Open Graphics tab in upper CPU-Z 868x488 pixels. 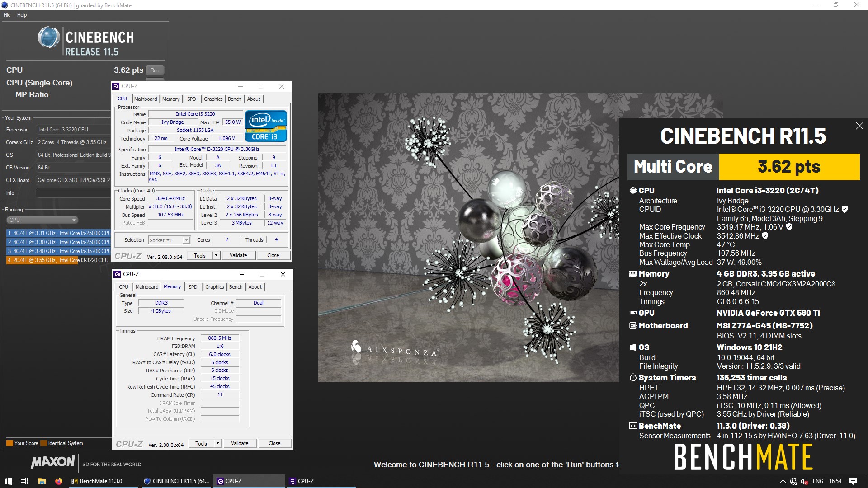pyautogui.click(x=213, y=99)
